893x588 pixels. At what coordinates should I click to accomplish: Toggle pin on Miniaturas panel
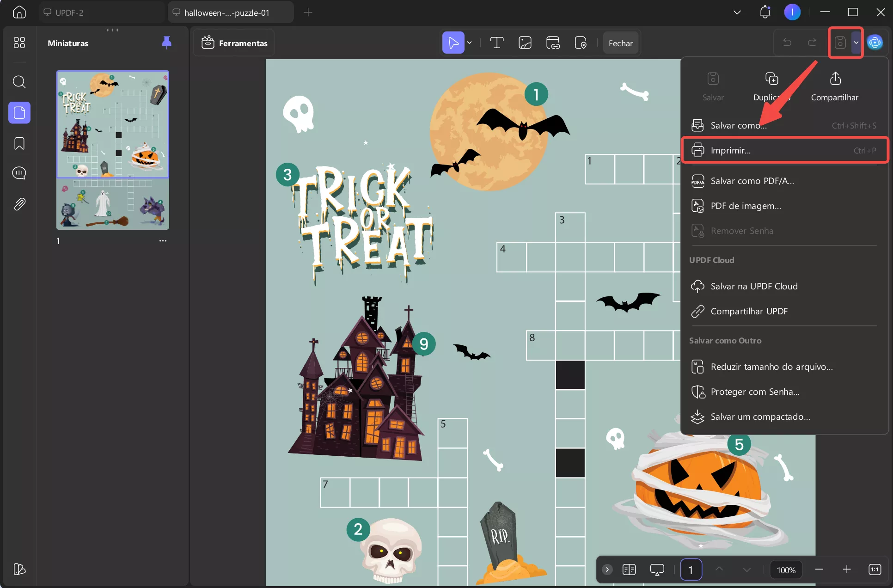click(166, 43)
